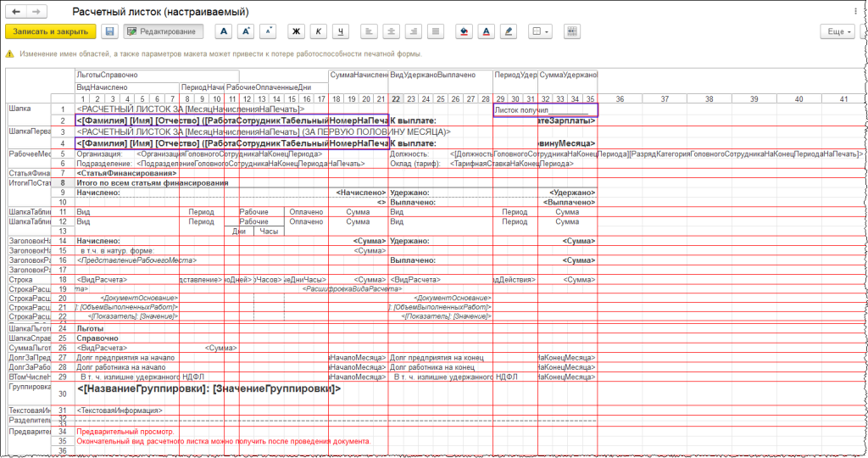Increase the font size
Image resolution: width=868 pixels, height=458 pixels.
coord(246,31)
